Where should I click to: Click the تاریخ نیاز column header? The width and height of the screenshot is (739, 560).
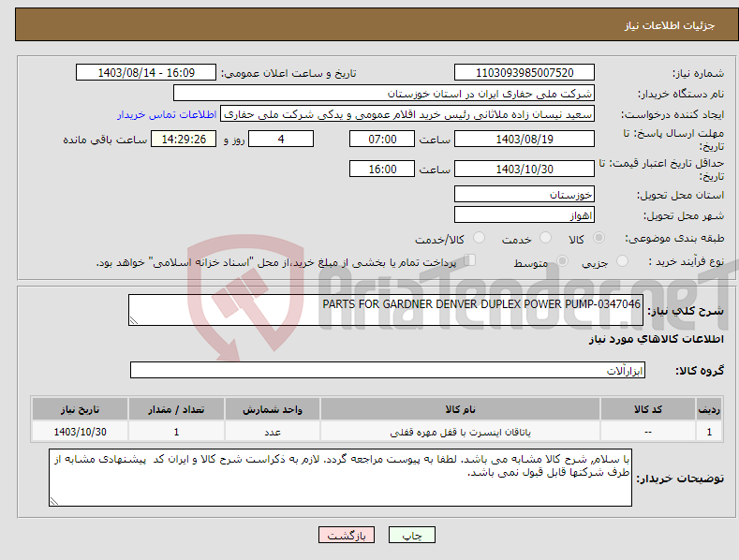coord(80,409)
